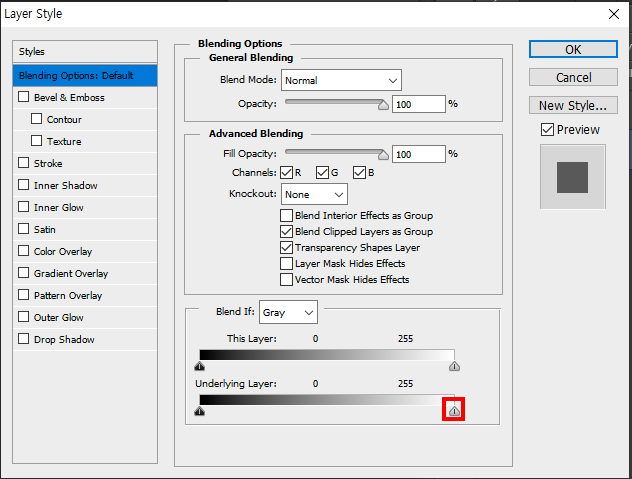632x479 pixels.
Task: Click the New Style... button
Action: tap(573, 105)
